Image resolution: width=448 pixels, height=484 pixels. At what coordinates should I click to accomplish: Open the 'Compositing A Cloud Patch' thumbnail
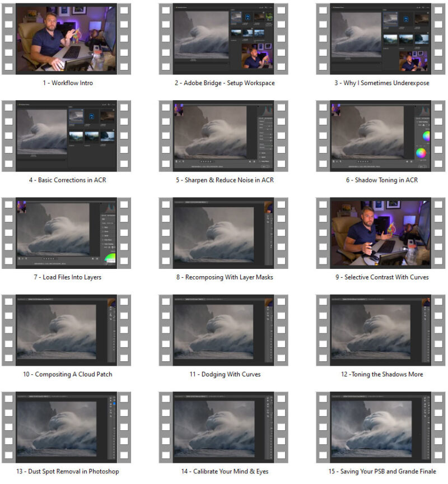pyautogui.click(x=67, y=329)
